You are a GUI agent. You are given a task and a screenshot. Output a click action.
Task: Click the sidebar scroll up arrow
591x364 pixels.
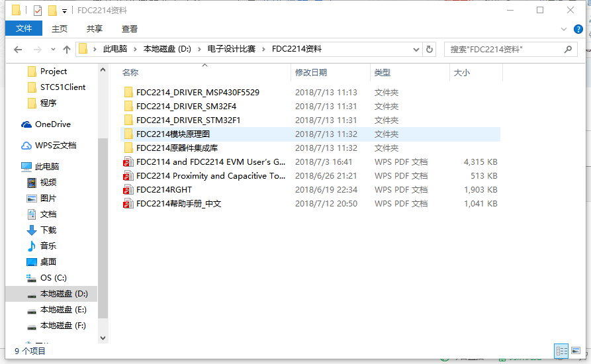[x=103, y=70]
